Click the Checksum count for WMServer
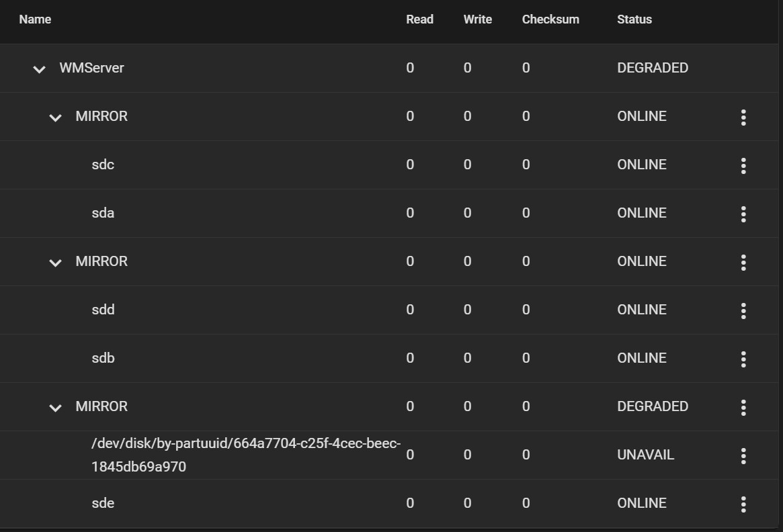This screenshot has height=532, width=783. (526, 68)
